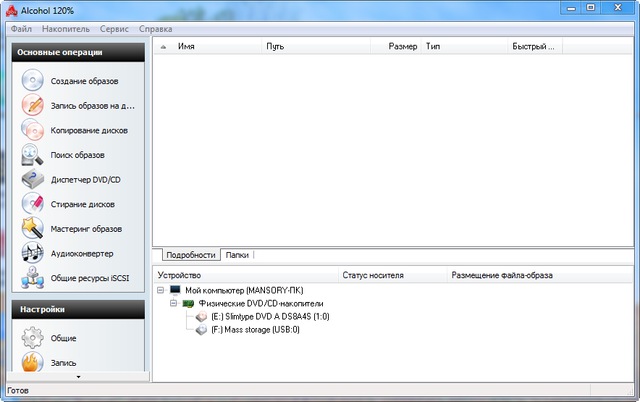
Task: Click the Общие ресурсы iSCSI icon
Action: 33,278
